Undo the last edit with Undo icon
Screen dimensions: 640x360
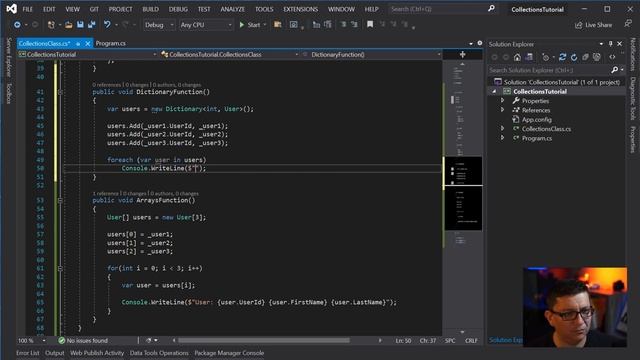[107, 25]
